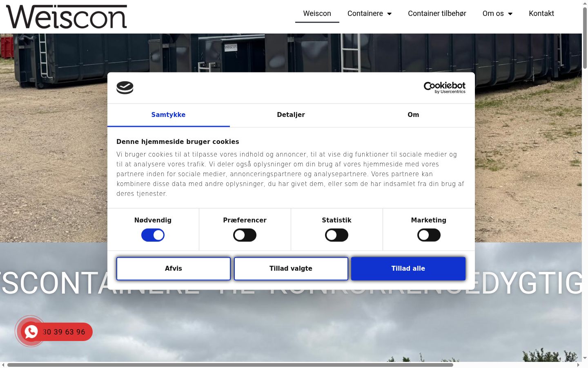The height and width of the screenshot is (368, 588).
Task: Click the scroll-left arrow of horizontal scrollbar
Action: click(x=3, y=365)
